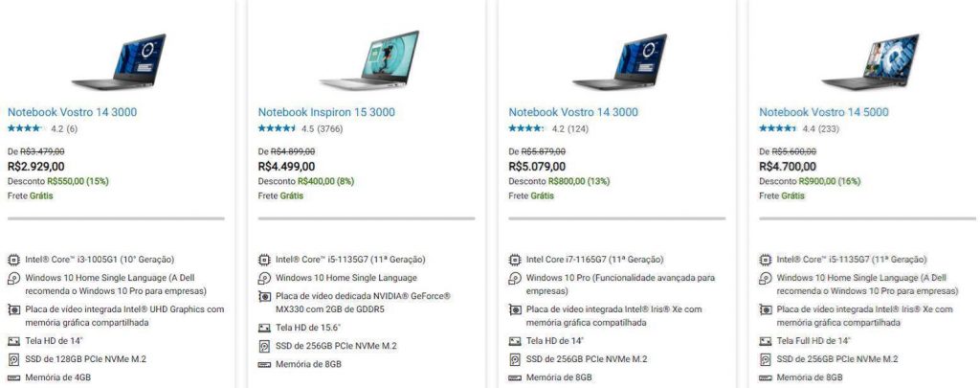Click Full HD 14" display icon in Vostro 5000
Viewport: 980px width, 388px height.
[766, 341]
